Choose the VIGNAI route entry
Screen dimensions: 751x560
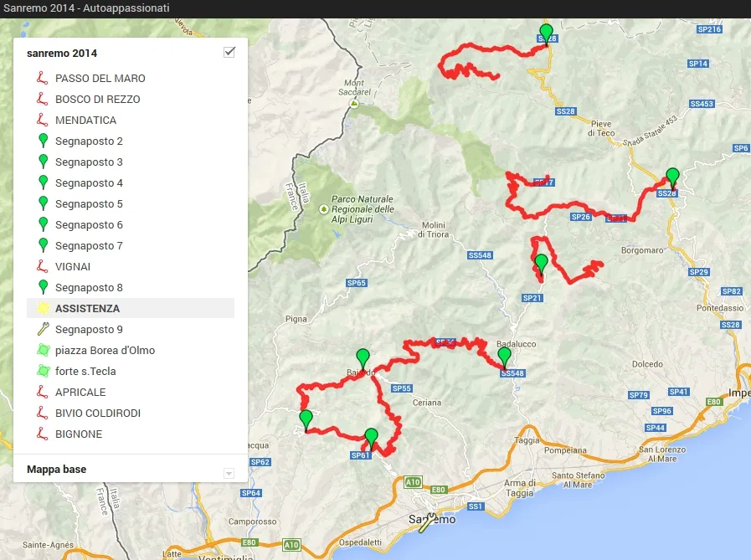tap(73, 267)
